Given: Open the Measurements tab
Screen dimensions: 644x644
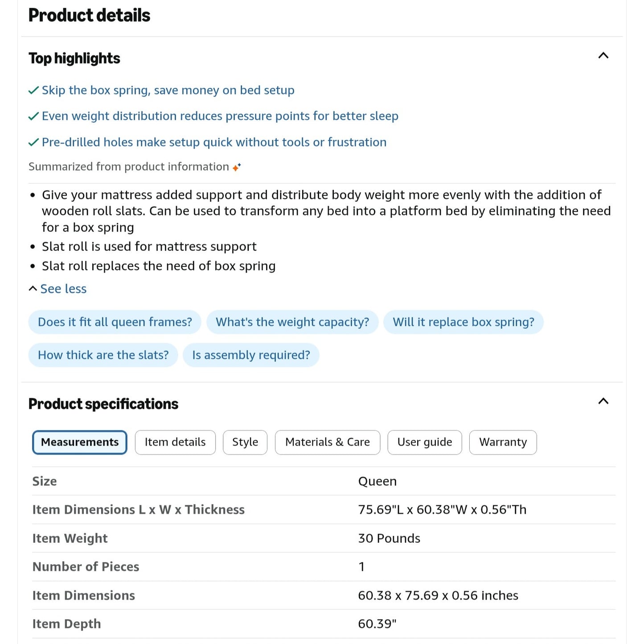Looking at the screenshot, I should point(80,442).
